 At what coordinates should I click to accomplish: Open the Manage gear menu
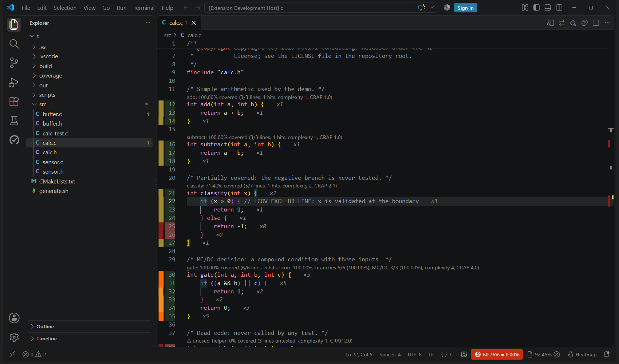tap(14, 337)
